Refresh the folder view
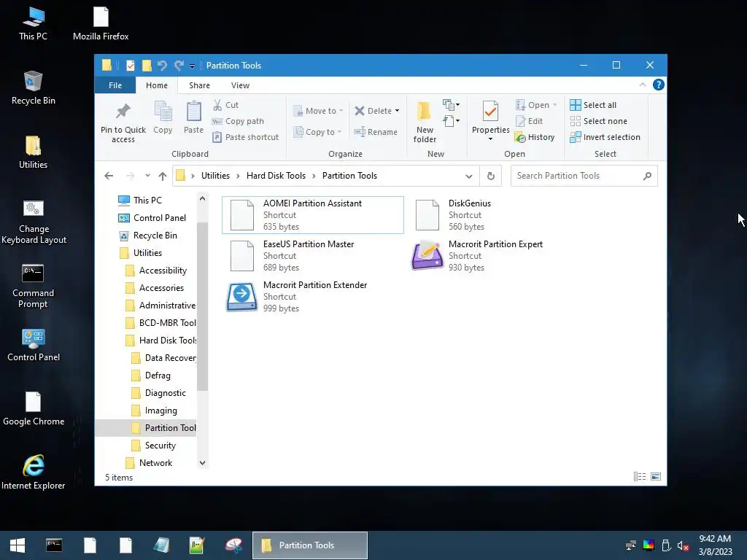Screen dimensions: 747x560 (491, 176)
